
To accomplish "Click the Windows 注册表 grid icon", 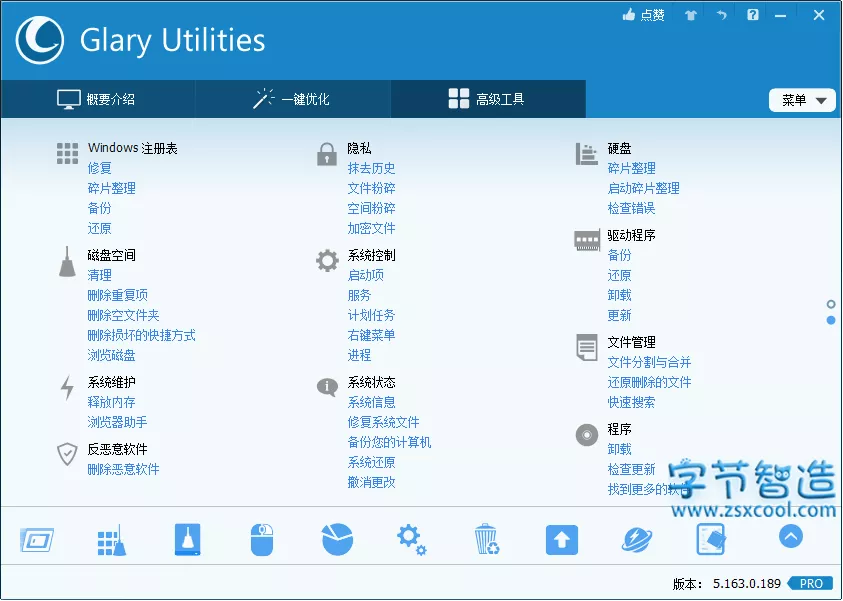I will (x=67, y=154).
